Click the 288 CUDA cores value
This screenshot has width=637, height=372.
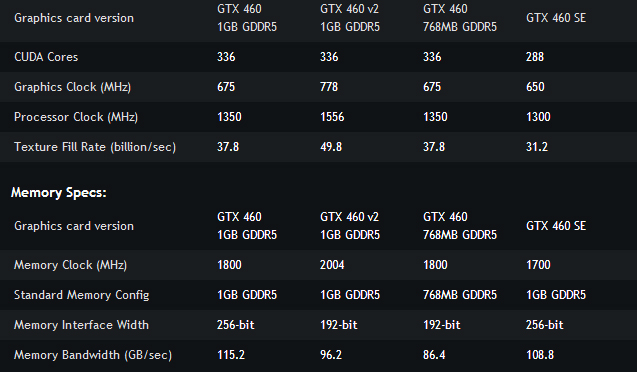[535, 57]
